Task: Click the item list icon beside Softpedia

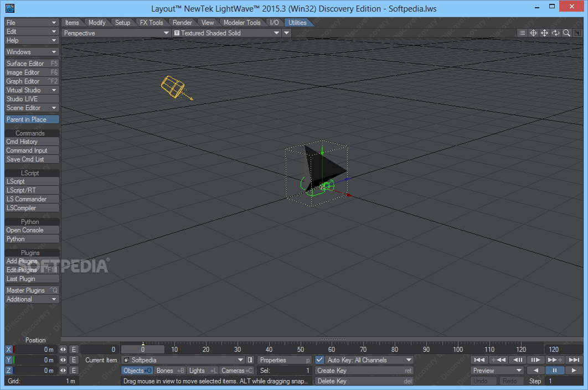Action: click(x=250, y=360)
